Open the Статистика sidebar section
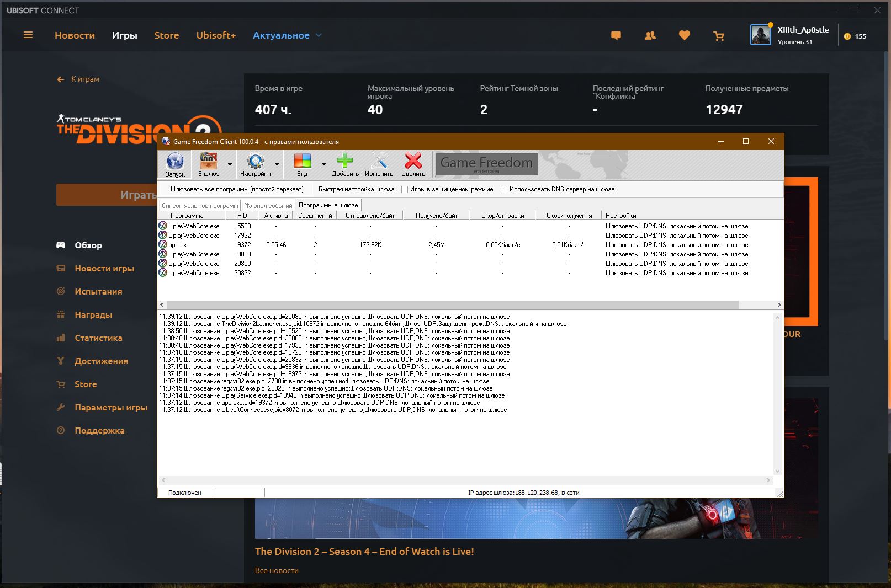The height and width of the screenshot is (588, 891). pyautogui.click(x=98, y=338)
